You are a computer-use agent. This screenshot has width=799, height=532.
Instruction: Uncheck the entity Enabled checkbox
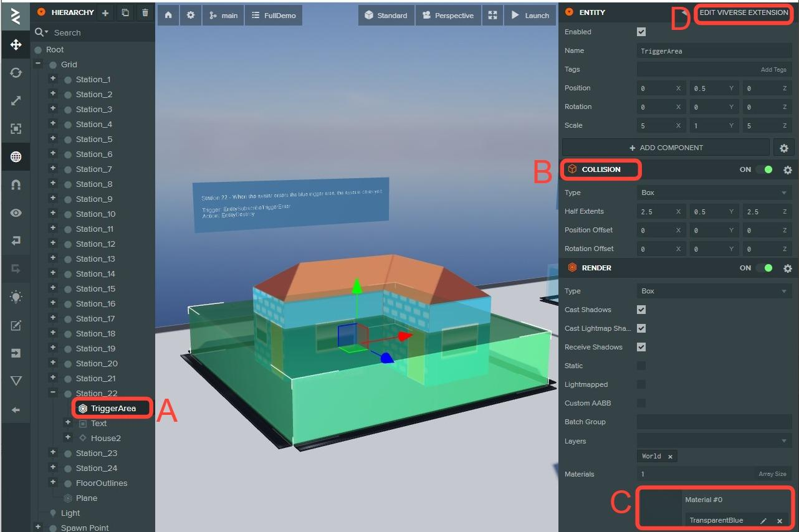[641, 32]
